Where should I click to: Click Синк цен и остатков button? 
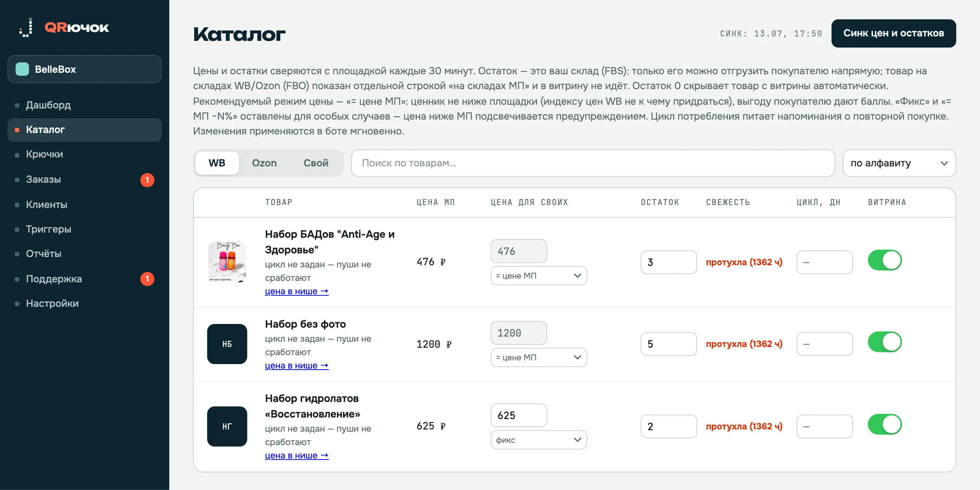894,33
